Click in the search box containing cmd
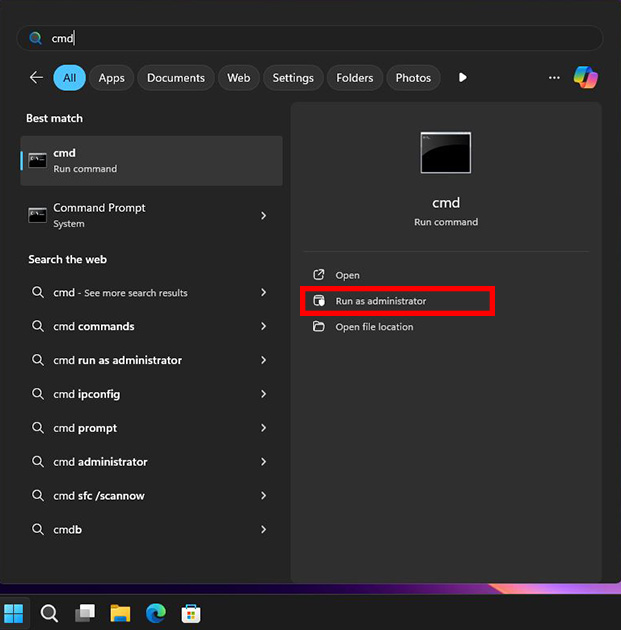The image size is (621, 630). pos(310,38)
